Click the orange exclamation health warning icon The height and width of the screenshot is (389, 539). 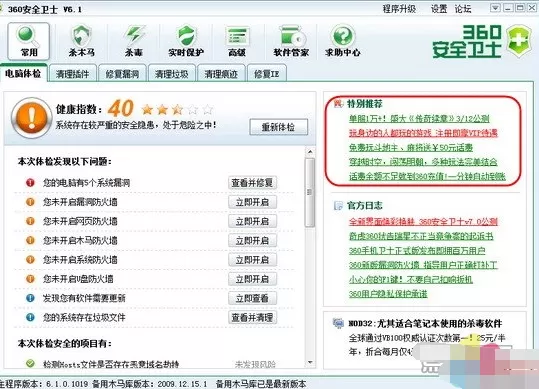31,118
